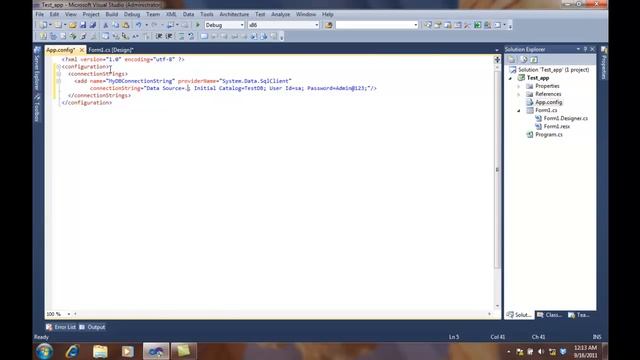Collapse the connectionStrings outlining box

[59, 74]
